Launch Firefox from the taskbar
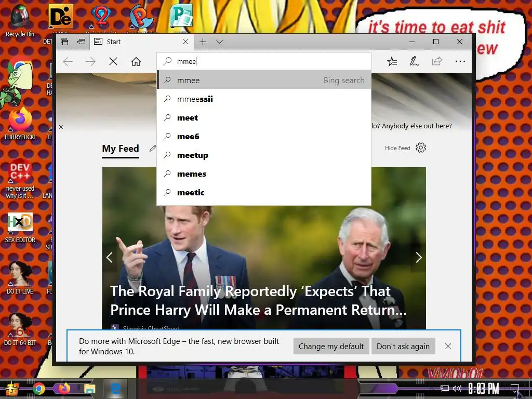 (x=64, y=389)
